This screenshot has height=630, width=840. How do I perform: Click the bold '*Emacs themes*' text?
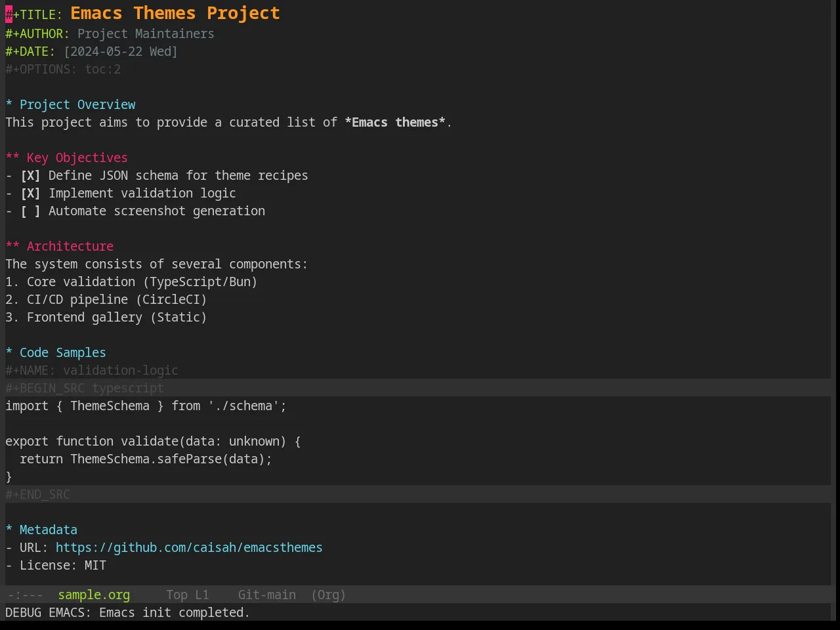[x=395, y=122]
